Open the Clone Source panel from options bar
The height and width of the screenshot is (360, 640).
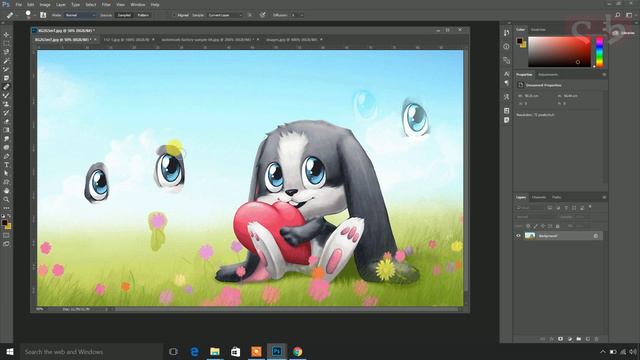click(x=43, y=15)
